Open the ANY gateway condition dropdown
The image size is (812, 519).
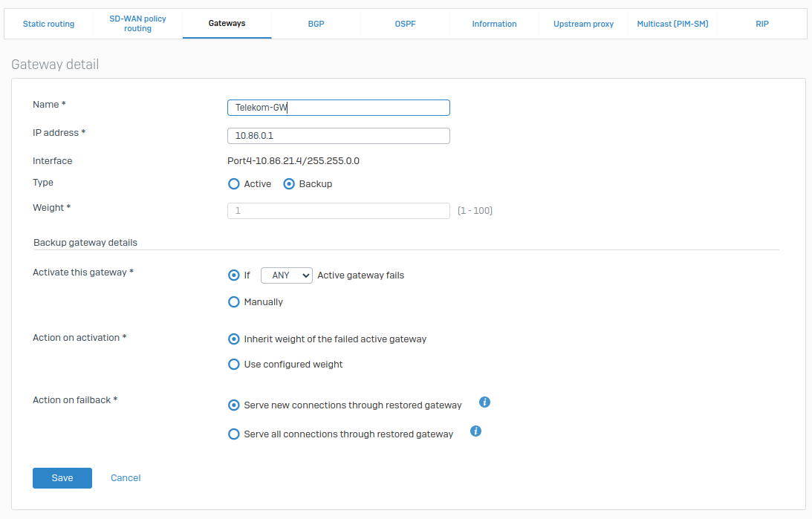pyautogui.click(x=286, y=275)
